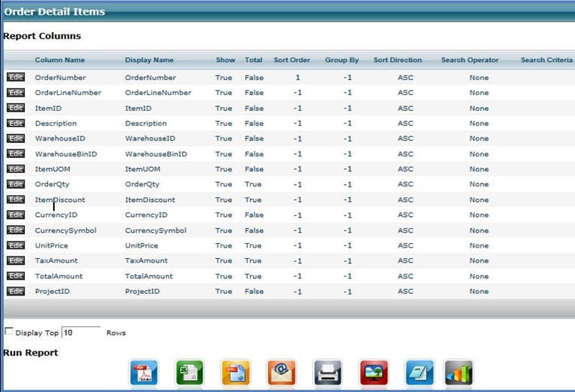Screen dimensions: 575x392
Task: Edit the TotalAmount row
Action: (16, 276)
